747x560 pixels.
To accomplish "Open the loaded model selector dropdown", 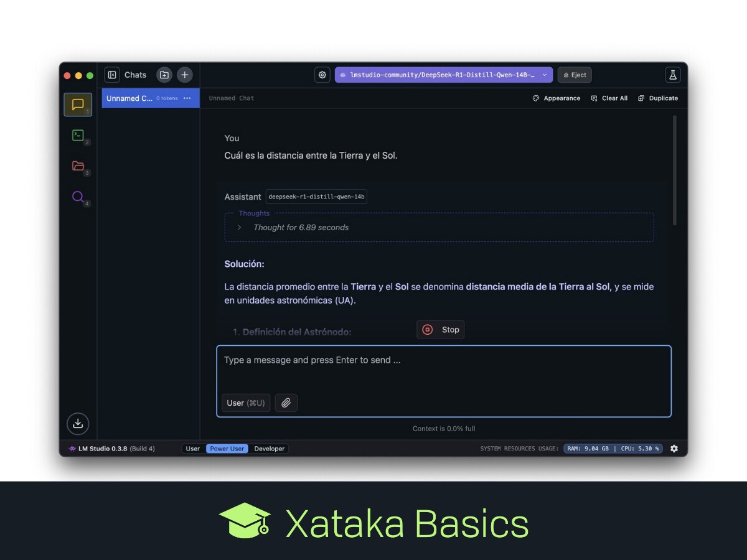I will 443,75.
